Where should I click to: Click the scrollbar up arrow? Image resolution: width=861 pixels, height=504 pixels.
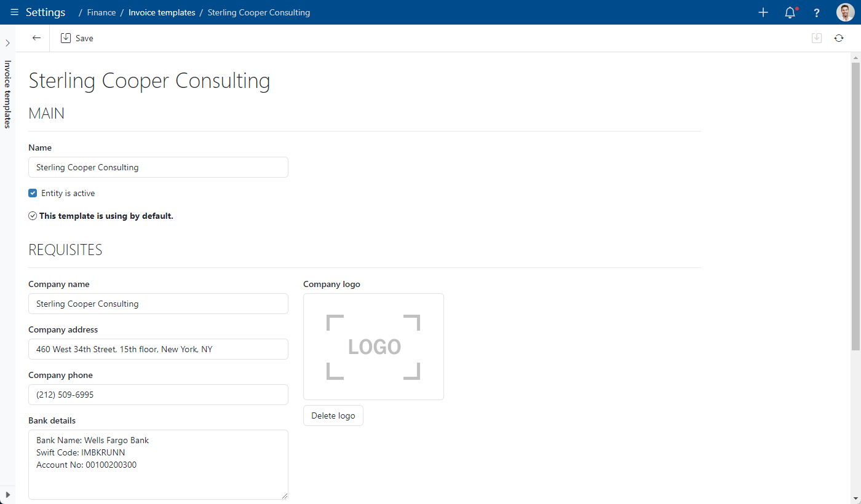(855, 57)
